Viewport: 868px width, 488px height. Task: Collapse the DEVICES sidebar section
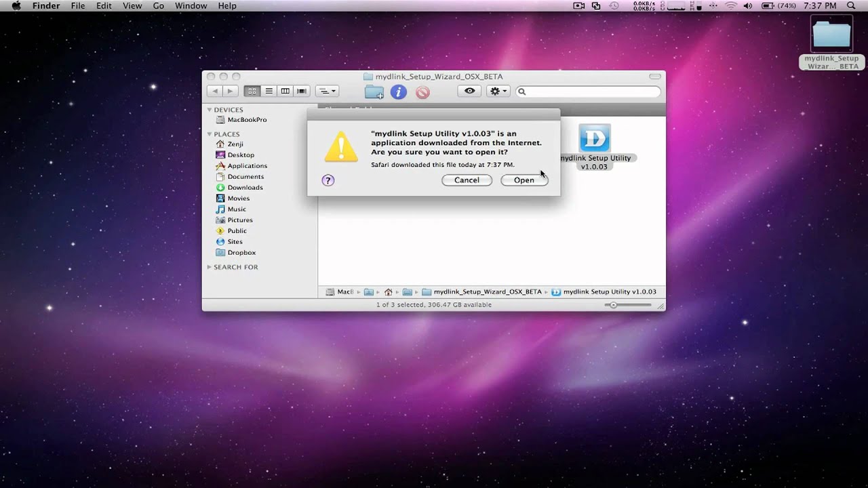pos(210,110)
